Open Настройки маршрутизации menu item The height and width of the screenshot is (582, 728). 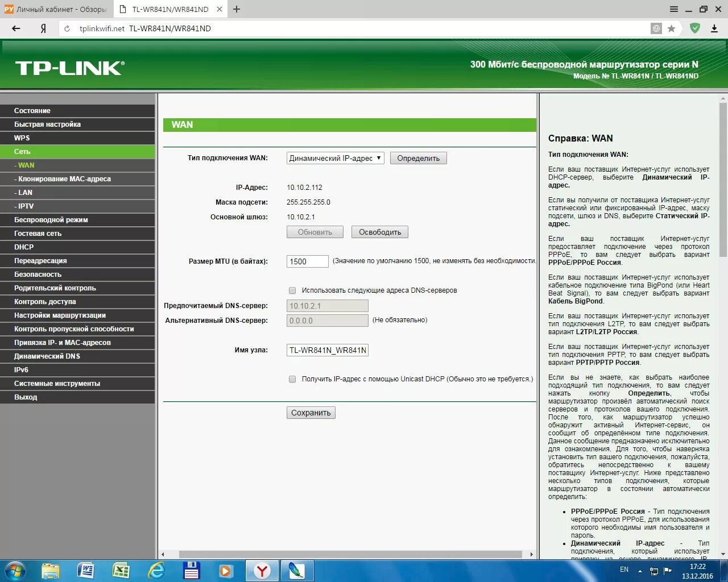pos(77,315)
